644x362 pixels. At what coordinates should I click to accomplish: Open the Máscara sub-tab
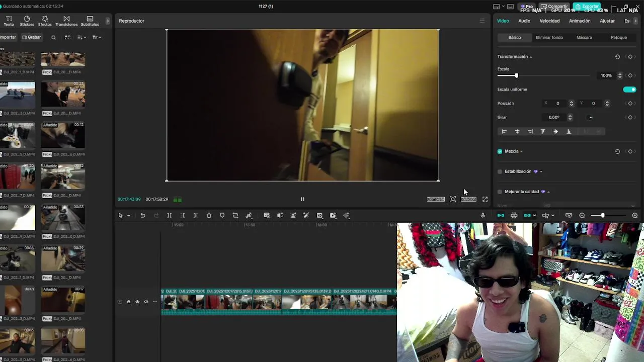584,38
